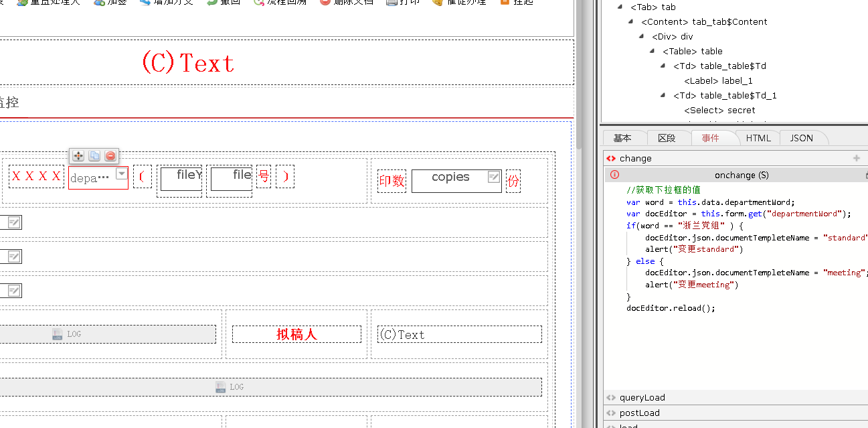This screenshot has width=868, height=428.
Task: Switch to the JSON tab
Action: (x=801, y=138)
